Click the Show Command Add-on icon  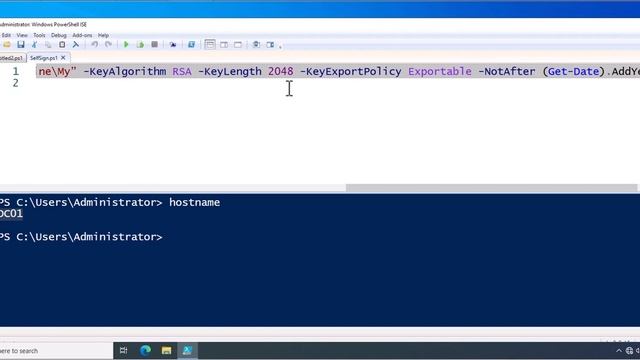click(270, 44)
